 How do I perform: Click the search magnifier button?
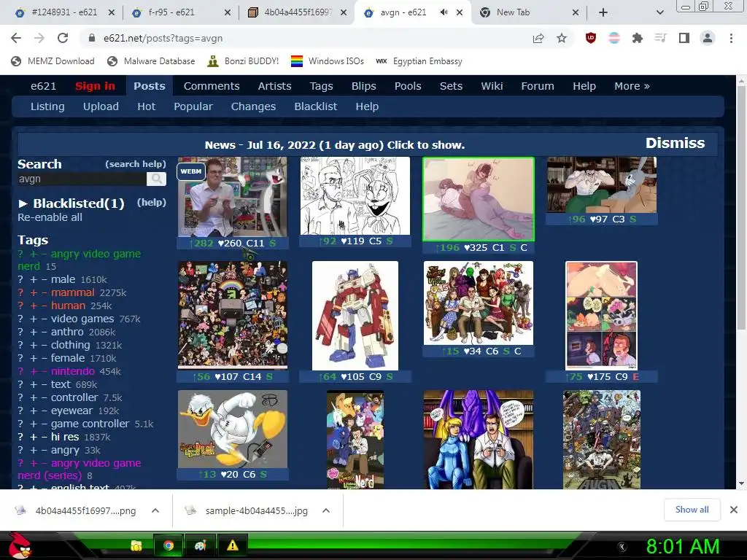[x=156, y=179]
